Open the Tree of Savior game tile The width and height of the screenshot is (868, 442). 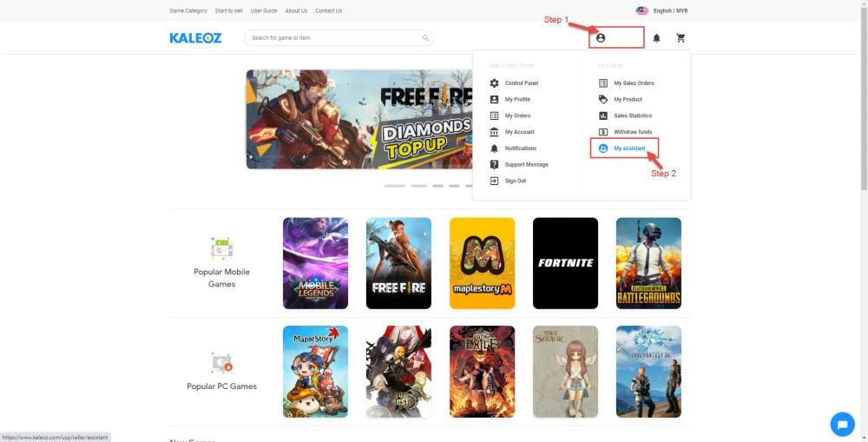[565, 372]
